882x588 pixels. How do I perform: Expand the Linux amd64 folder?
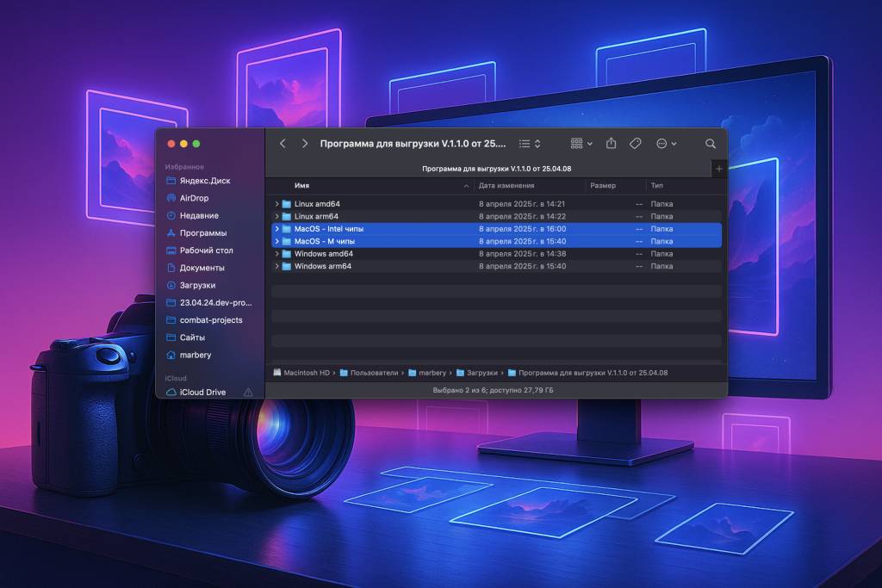(276, 204)
